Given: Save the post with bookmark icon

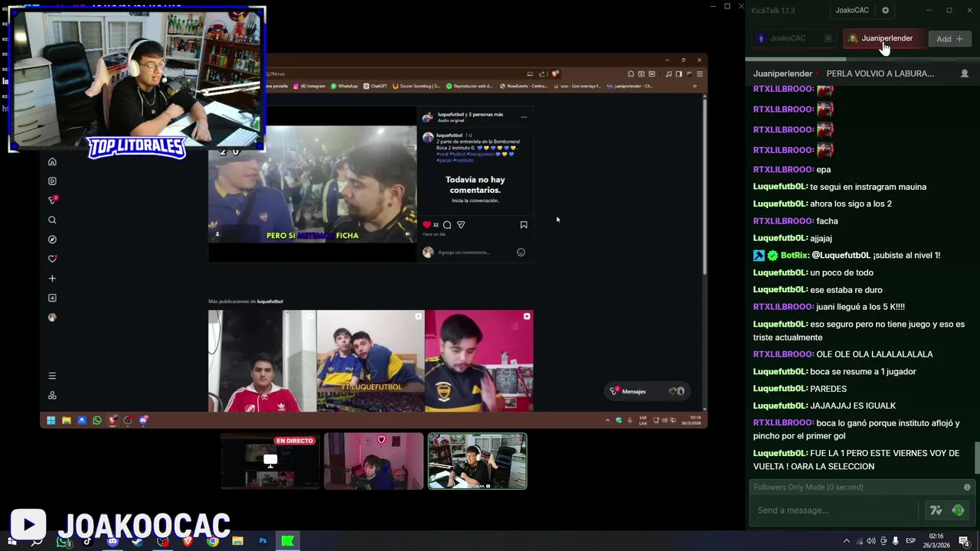Looking at the screenshot, I should tap(524, 225).
